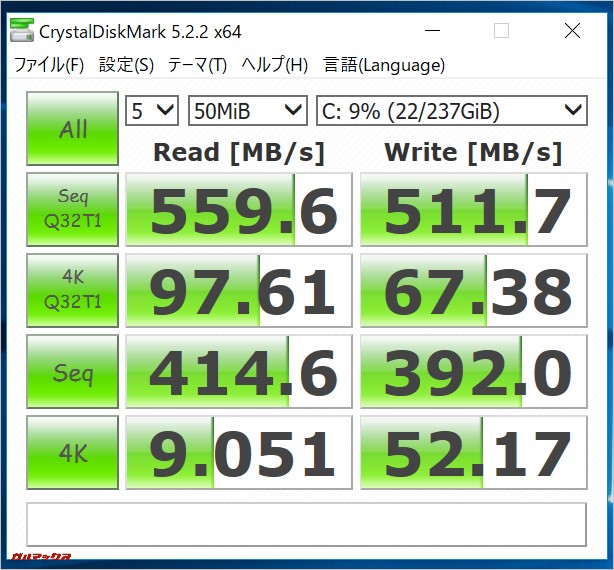
Task: Maximize the CrystalDiskMark window
Action: [501, 31]
